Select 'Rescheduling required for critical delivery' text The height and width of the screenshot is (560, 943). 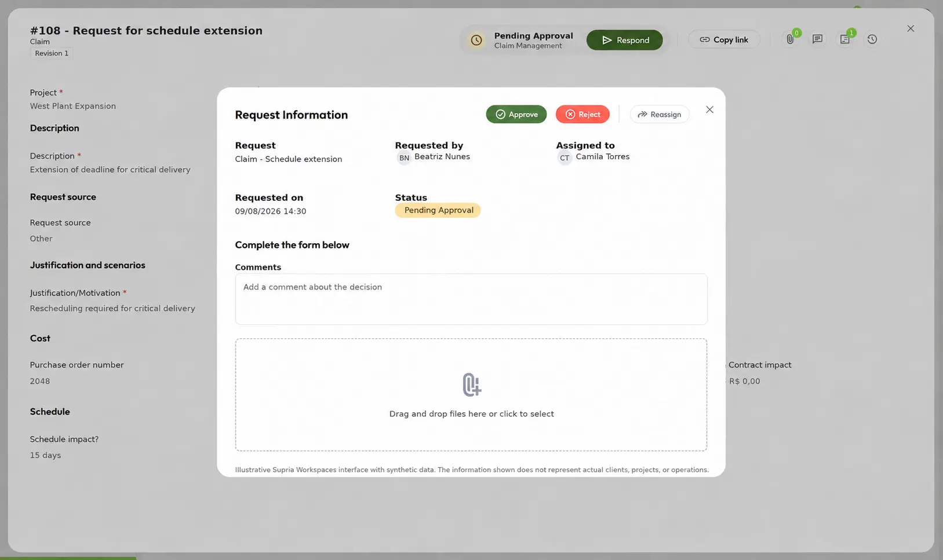point(112,309)
